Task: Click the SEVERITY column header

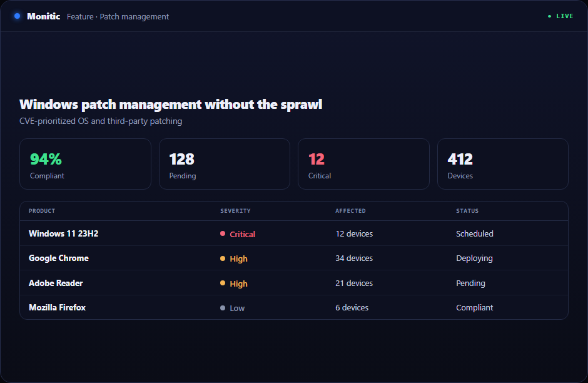Action: [235, 211]
